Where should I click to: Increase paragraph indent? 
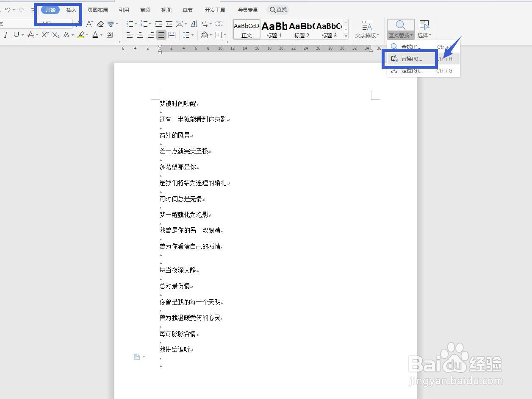pyautogui.click(x=169, y=24)
